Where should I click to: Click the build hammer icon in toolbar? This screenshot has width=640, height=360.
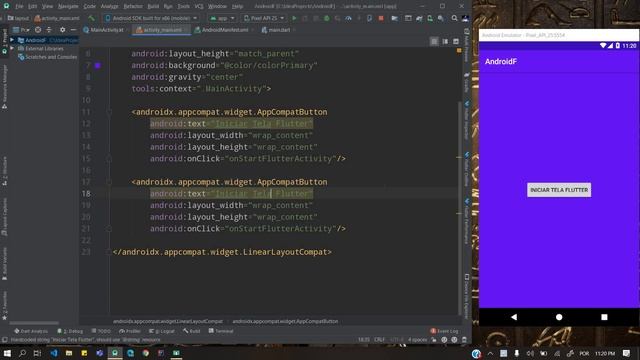click(x=91, y=18)
